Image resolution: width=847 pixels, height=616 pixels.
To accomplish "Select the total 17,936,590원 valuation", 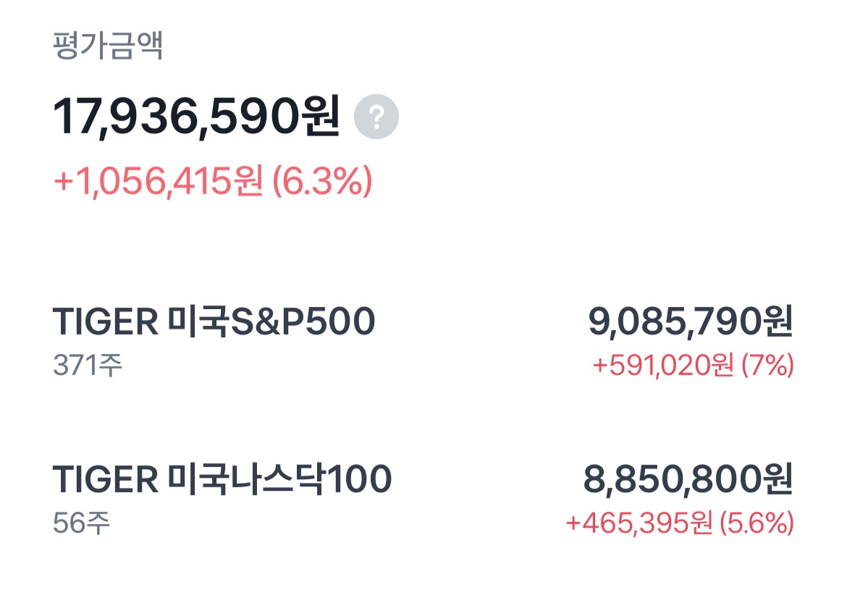I will click(197, 116).
